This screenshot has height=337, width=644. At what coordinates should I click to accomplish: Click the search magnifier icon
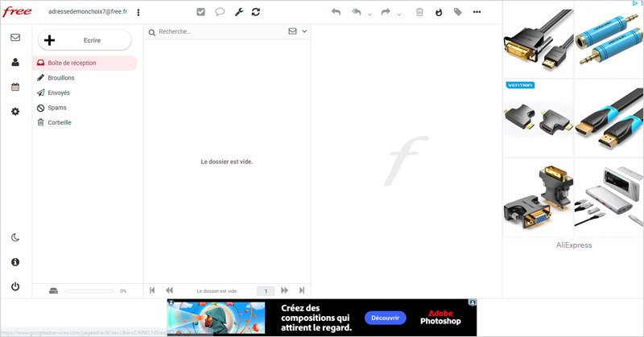point(152,32)
